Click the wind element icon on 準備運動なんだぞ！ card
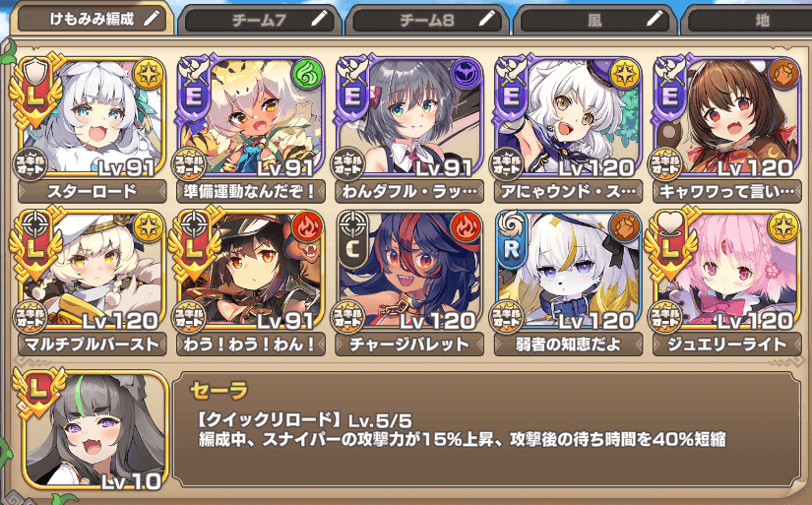Viewport: 812px width, 505px height. click(x=307, y=75)
